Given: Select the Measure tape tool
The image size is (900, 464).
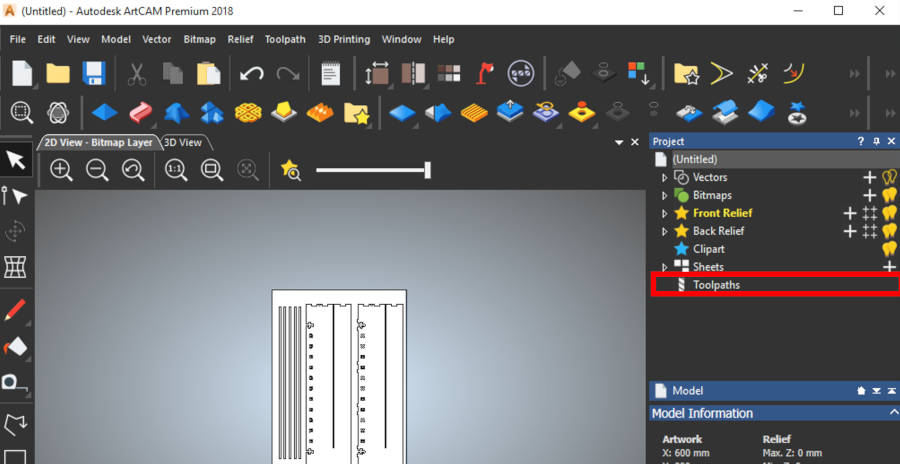Looking at the screenshot, I should [x=15, y=381].
